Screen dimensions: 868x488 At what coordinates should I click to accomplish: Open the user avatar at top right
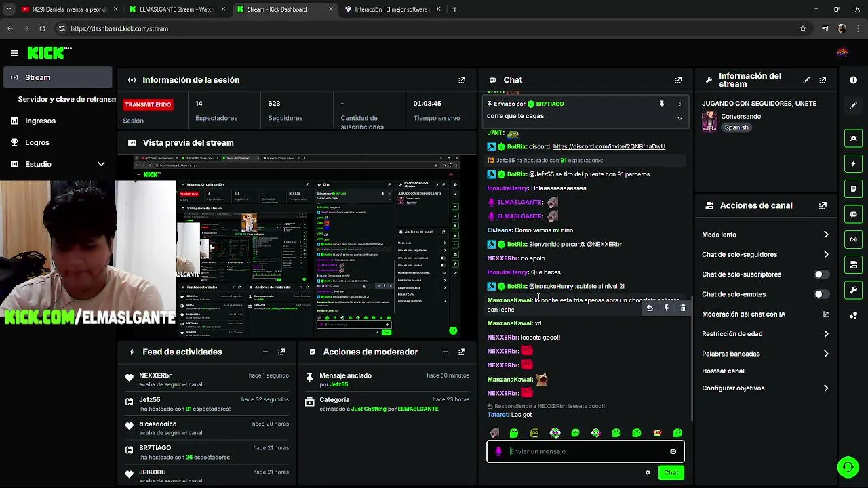pos(842,53)
